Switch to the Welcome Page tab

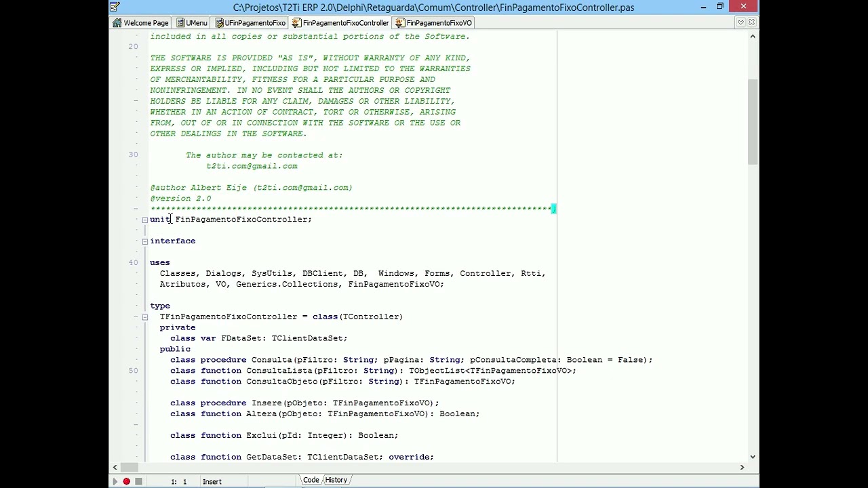(x=140, y=23)
